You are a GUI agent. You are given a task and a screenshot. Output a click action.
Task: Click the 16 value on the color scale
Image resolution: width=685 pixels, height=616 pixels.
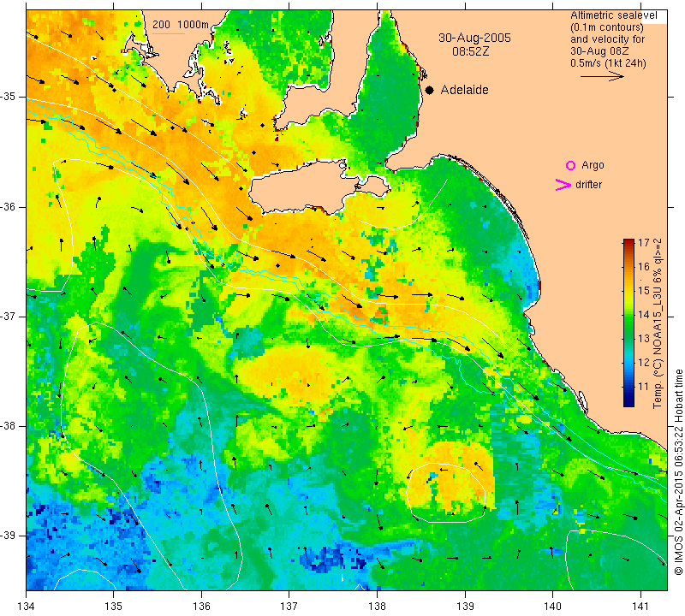pyautogui.click(x=644, y=267)
